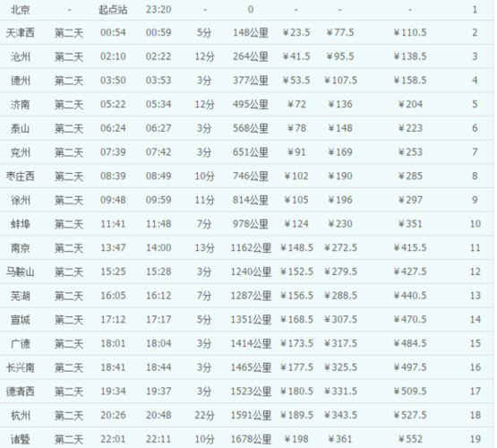
Task: Select departure time 22:11
Action: pyautogui.click(x=159, y=439)
